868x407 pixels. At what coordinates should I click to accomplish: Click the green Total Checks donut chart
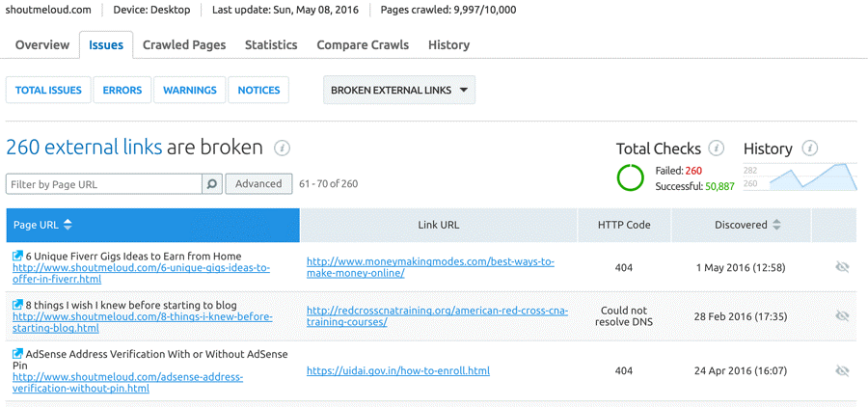tap(630, 178)
